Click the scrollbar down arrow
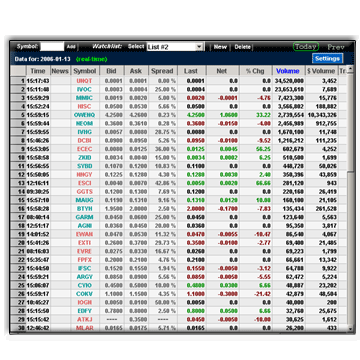 click(350, 329)
